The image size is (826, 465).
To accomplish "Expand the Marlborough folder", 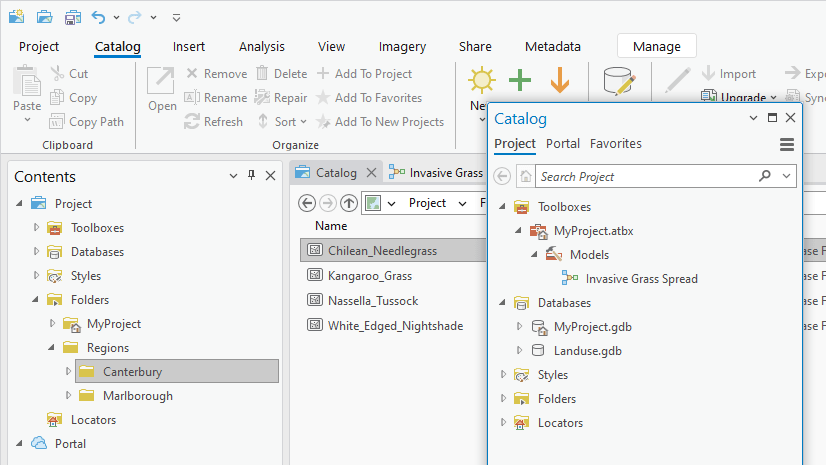I will click(x=69, y=396).
